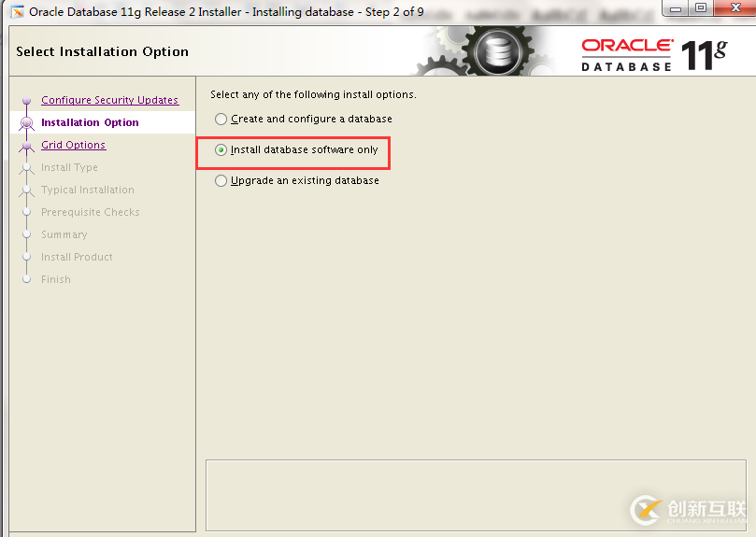Minimize the installer window
Image resolution: width=756 pixels, height=537 pixels.
tap(676, 8)
